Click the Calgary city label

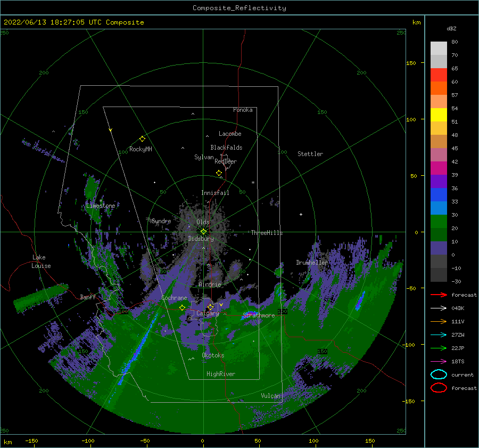click(208, 313)
